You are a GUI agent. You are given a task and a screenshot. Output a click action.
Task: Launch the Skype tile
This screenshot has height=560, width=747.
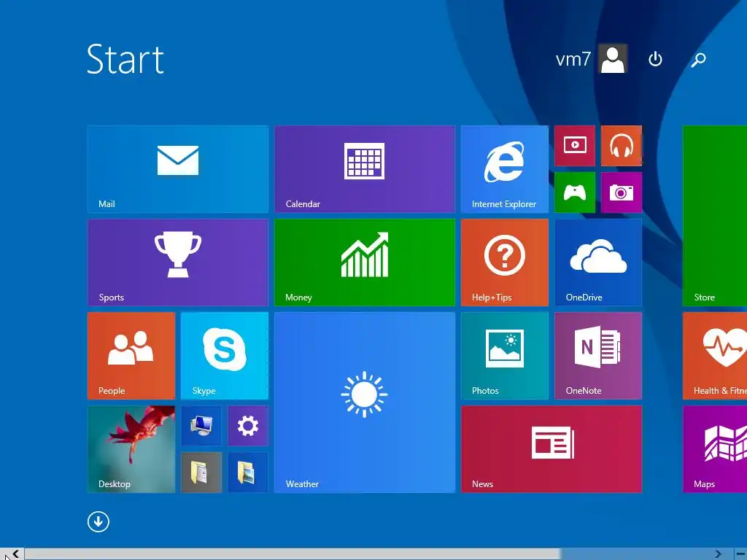225,356
